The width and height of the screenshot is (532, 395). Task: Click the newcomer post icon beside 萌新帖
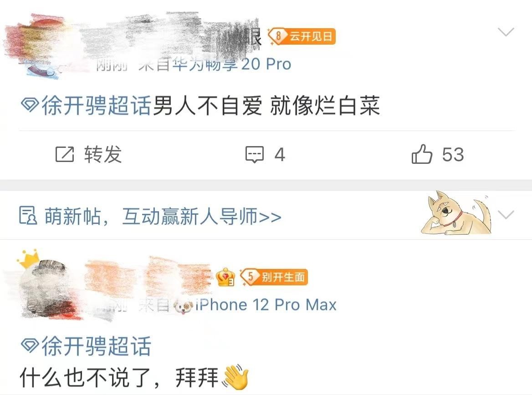28,216
